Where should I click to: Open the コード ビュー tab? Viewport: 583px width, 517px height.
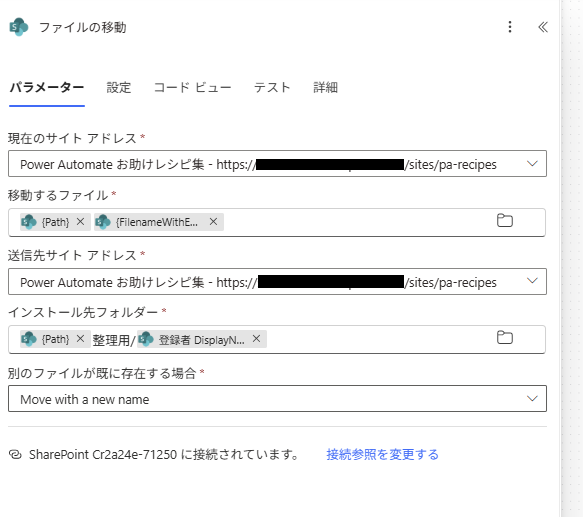tap(192, 88)
